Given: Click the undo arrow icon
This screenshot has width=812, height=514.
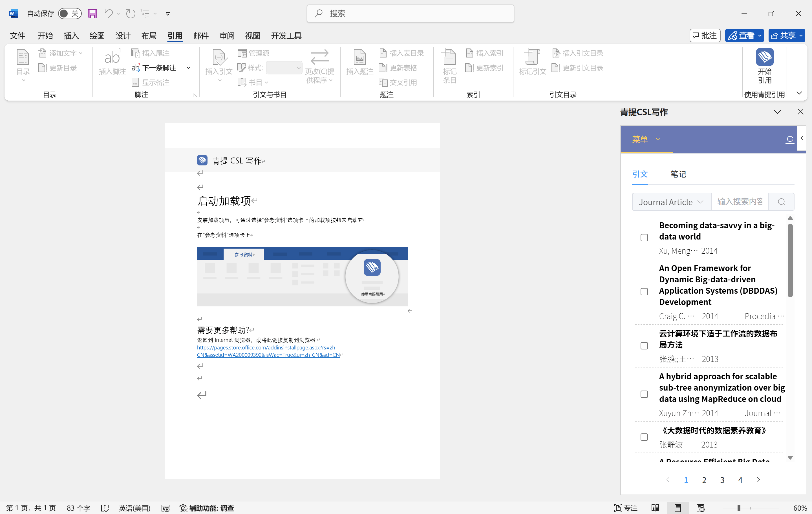Looking at the screenshot, I should tap(108, 14).
